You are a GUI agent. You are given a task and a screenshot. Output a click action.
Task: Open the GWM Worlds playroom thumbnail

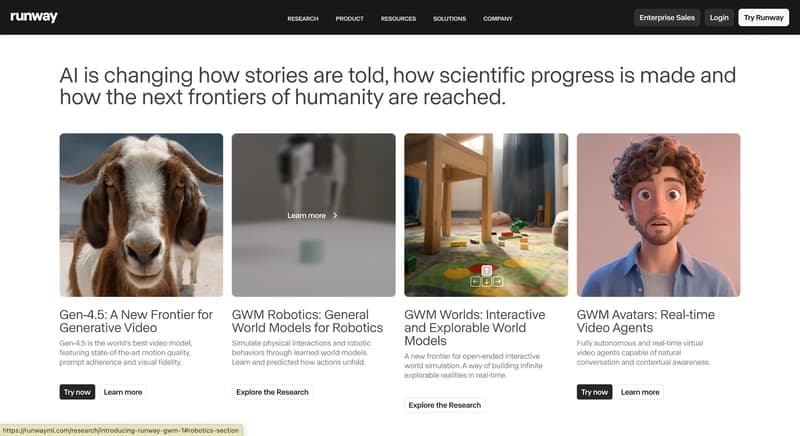[486, 215]
